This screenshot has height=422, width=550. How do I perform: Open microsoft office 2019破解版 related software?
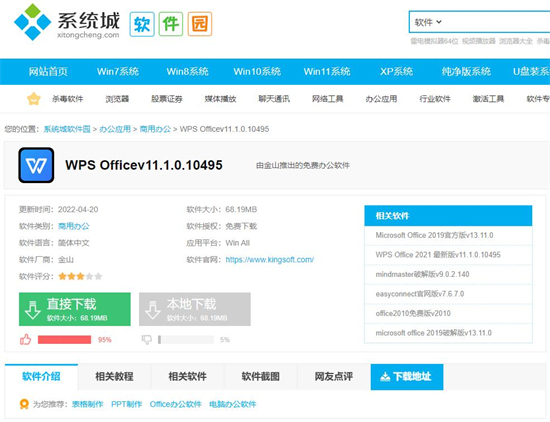pos(434,333)
